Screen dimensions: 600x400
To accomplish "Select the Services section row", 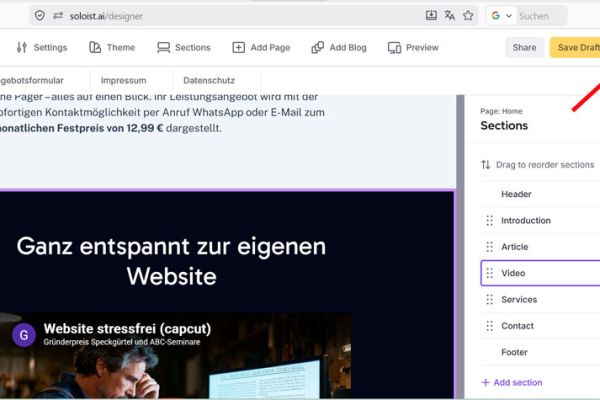I will (540, 299).
